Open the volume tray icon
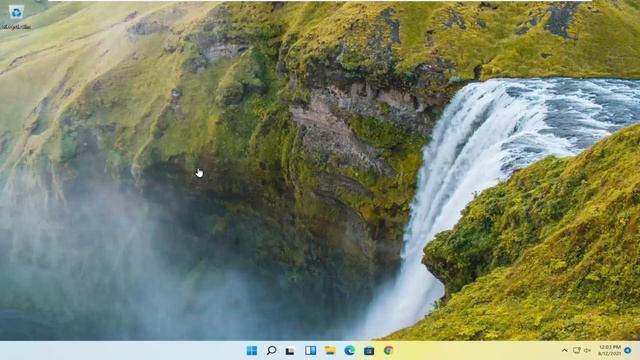640x360 pixels. click(587, 351)
